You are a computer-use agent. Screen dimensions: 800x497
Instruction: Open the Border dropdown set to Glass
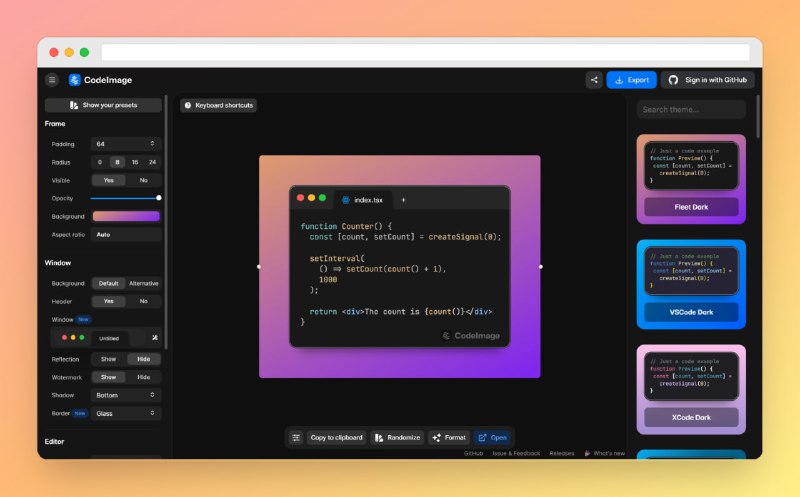(x=126, y=413)
